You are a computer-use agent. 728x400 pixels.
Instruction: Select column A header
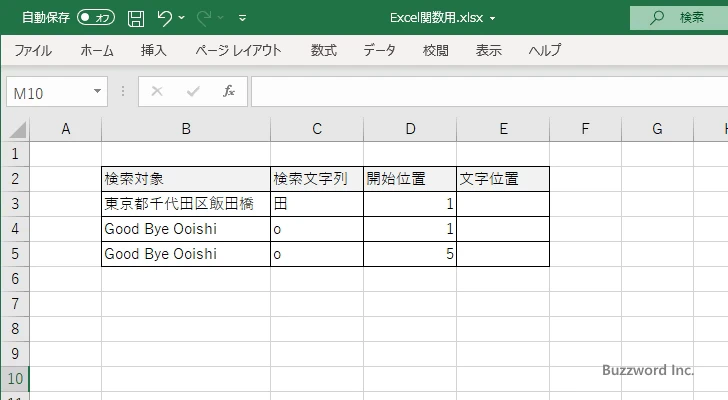(x=65, y=129)
